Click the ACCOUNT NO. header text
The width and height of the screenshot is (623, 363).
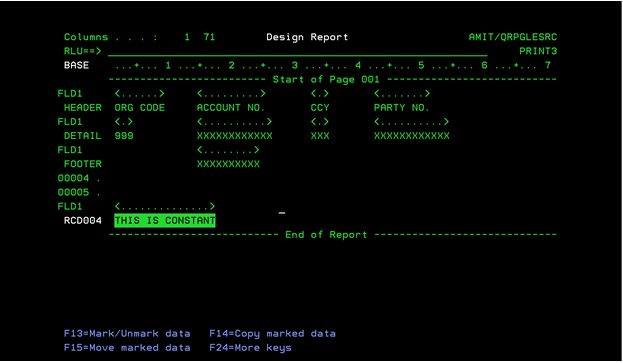pos(230,108)
